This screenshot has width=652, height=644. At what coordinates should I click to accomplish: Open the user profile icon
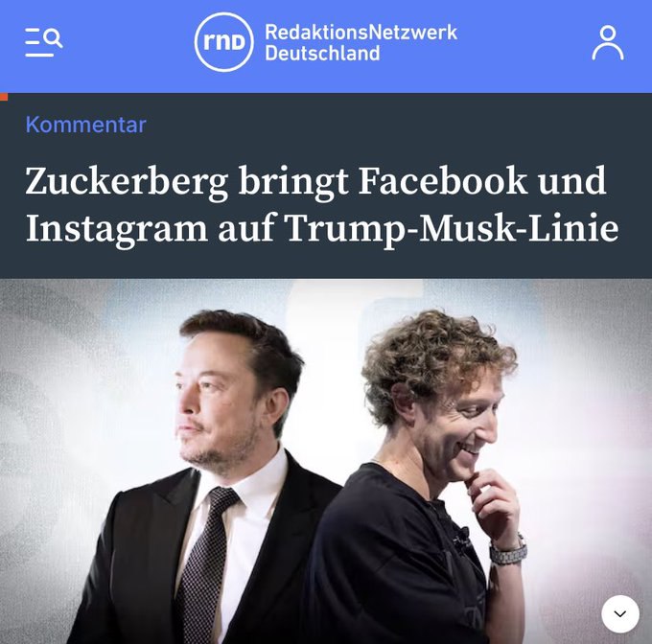tap(608, 43)
